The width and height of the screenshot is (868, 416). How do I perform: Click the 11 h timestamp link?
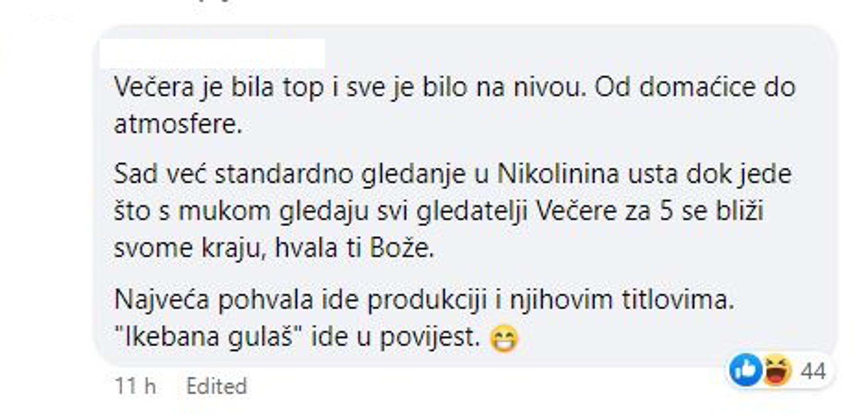tap(135, 386)
